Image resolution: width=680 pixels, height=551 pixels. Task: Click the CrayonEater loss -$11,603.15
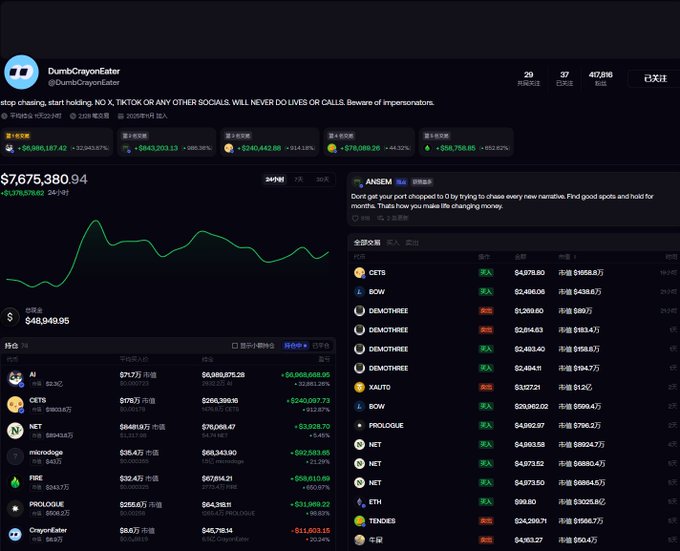(x=310, y=531)
